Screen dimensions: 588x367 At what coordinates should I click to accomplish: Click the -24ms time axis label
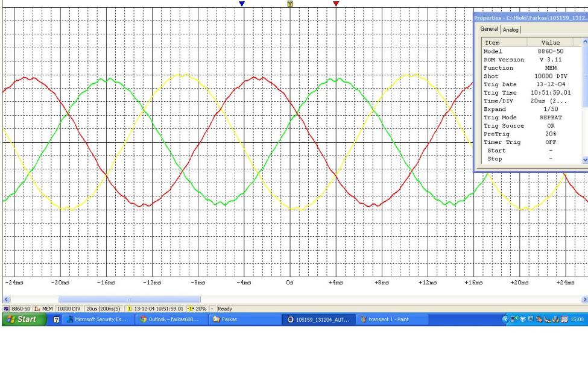(14, 282)
